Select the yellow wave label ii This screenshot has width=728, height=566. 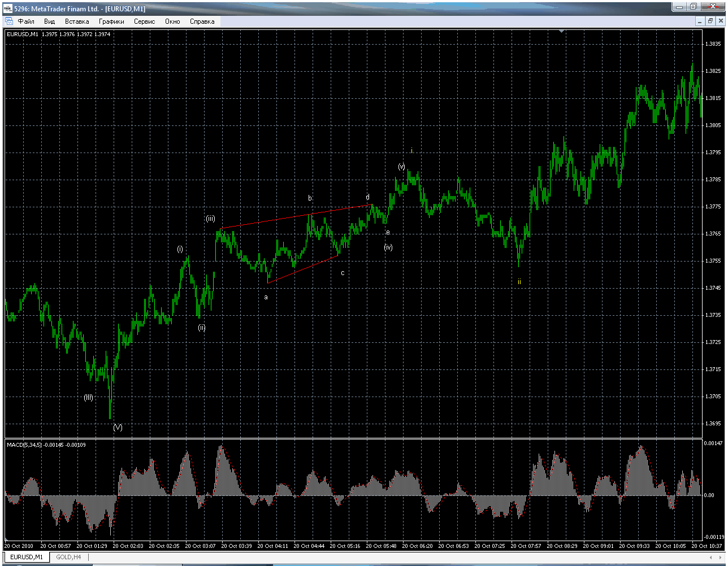coord(519,281)
